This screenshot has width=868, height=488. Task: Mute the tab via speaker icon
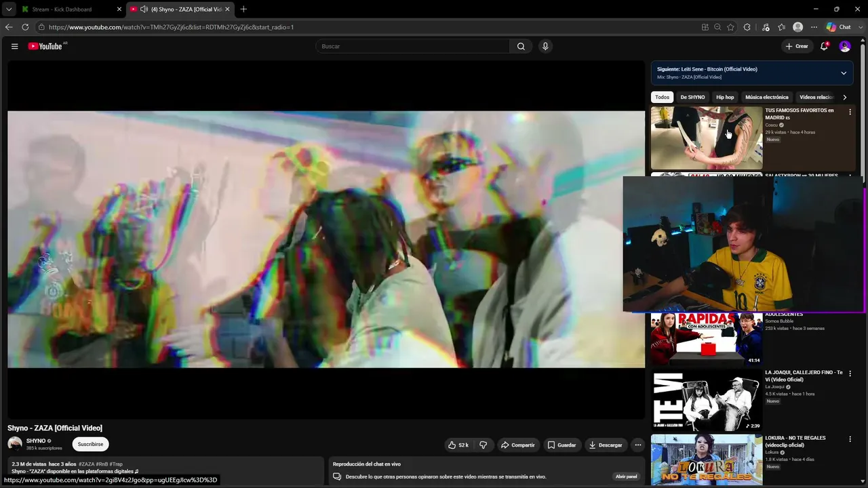point(144,9)
